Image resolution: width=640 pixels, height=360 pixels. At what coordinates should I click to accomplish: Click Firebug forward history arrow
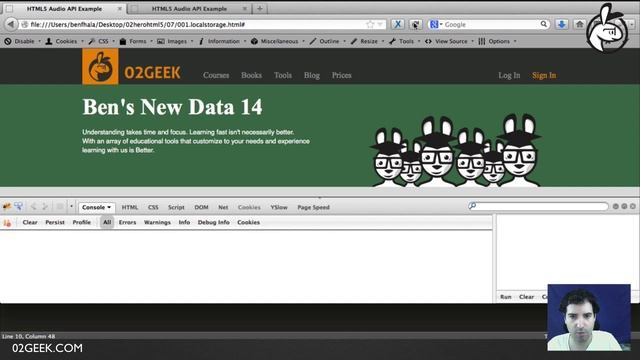click(x=45, y=207)
